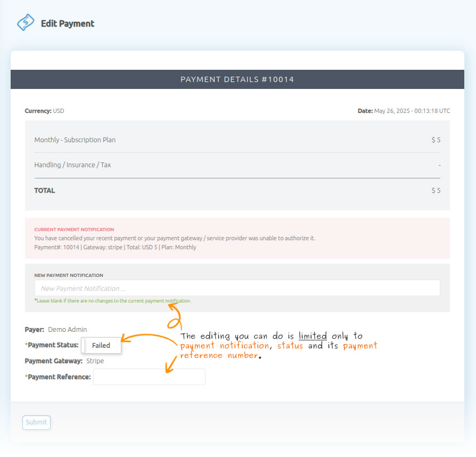Click the Payer: Demo Admin text
This screenshot has height=457, width=476.
coord(56,330)
